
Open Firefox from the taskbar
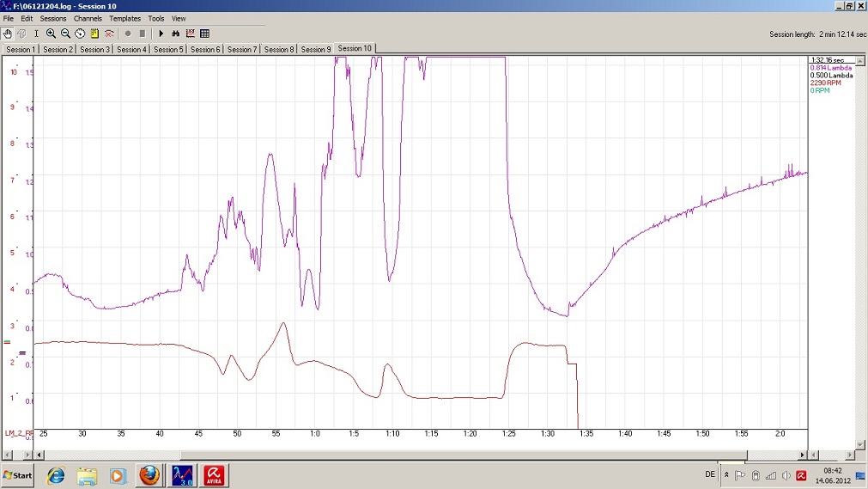(x=149, y=475)
